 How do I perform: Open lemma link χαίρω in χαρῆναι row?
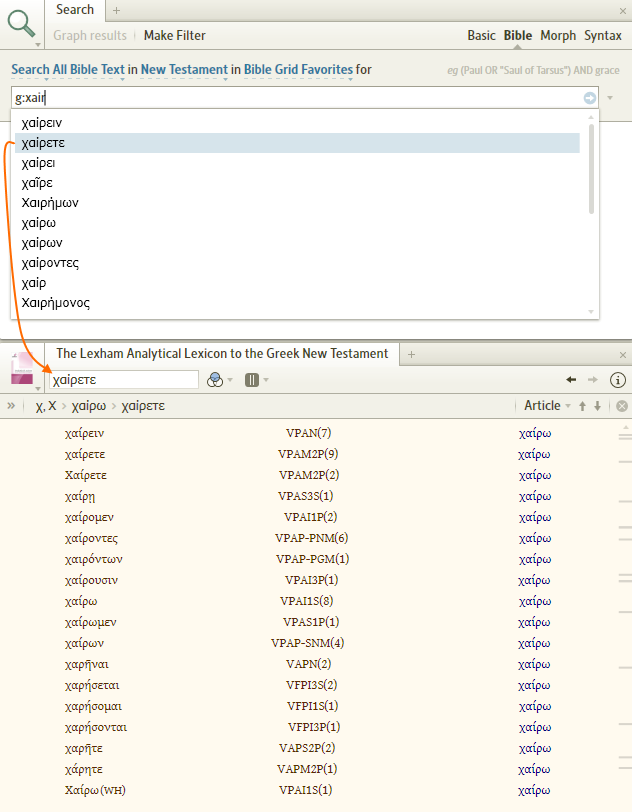tap(535, 664)
